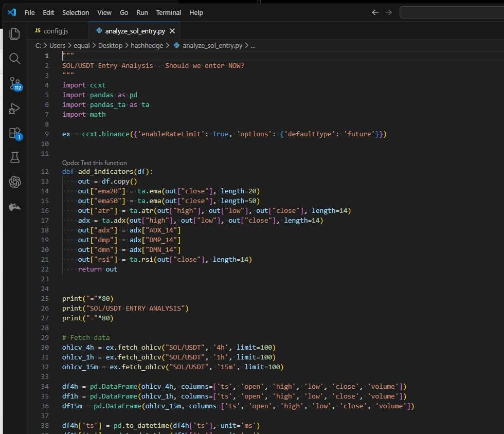
Task: Click 'import math' on line 7
Action: [84, 114]
